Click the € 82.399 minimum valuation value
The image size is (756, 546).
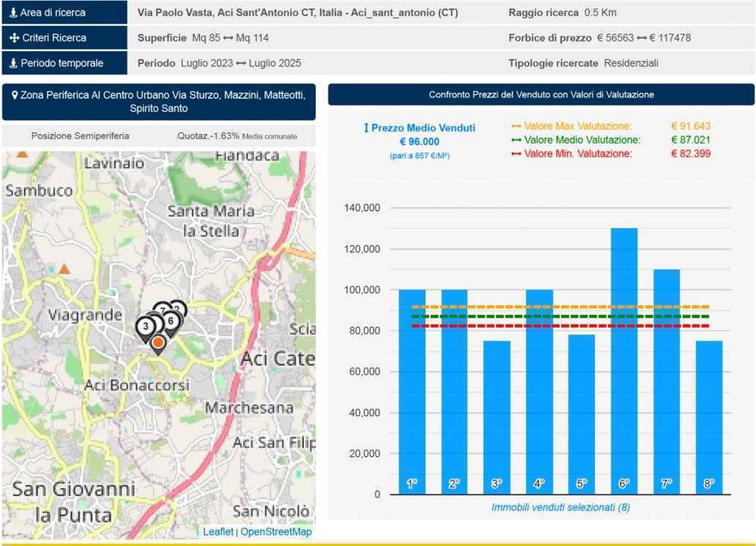690,154
